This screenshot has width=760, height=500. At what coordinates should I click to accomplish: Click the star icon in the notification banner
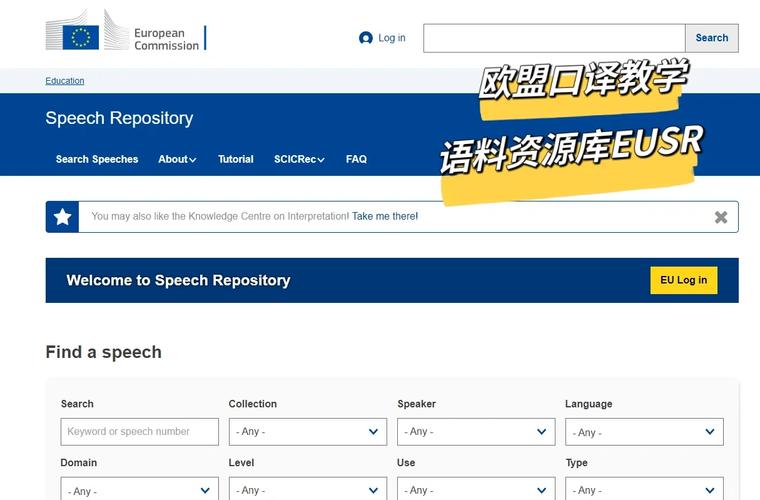coord(62,217)
